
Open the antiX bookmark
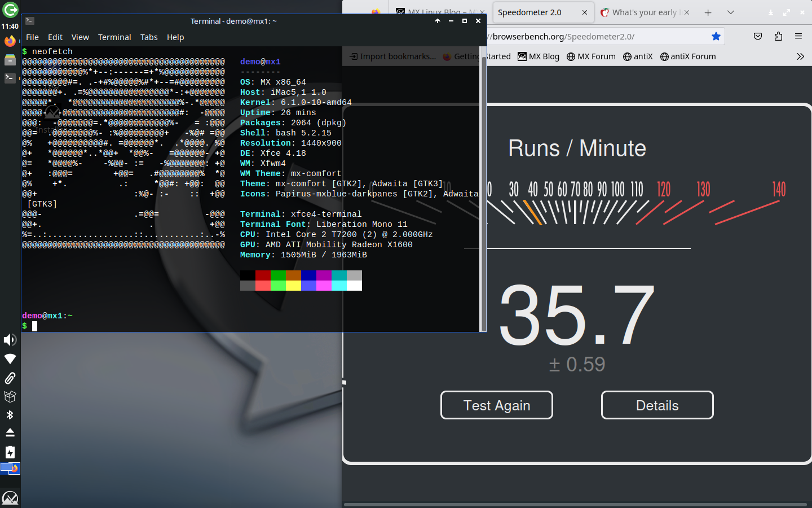click(638, 56)
